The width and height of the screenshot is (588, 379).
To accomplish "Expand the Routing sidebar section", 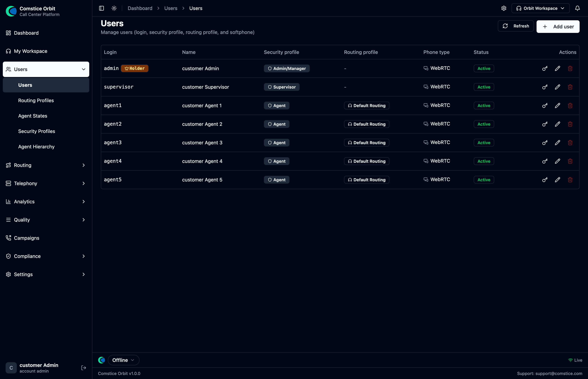I will (46, 165).
